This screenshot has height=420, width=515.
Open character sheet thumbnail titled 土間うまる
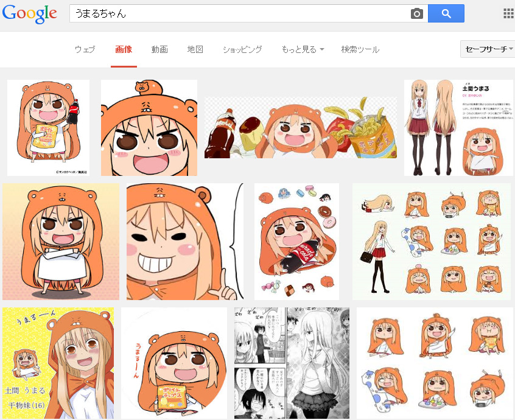(x=459, y=128)
